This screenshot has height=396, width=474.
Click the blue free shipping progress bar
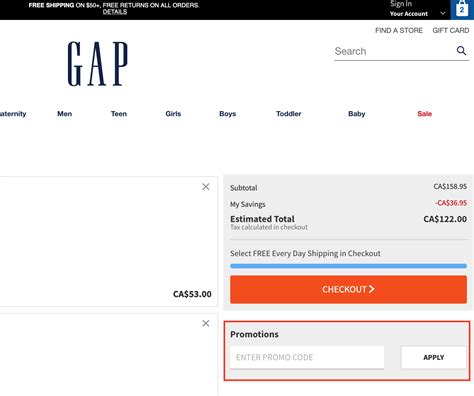pos(348,266)
